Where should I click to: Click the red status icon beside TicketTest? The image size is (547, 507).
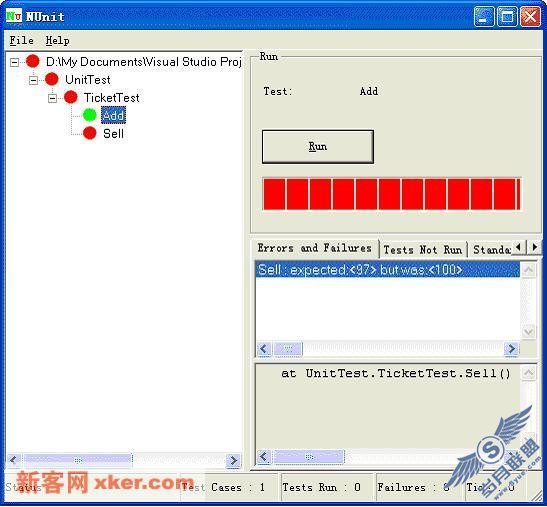pos(71,97)
